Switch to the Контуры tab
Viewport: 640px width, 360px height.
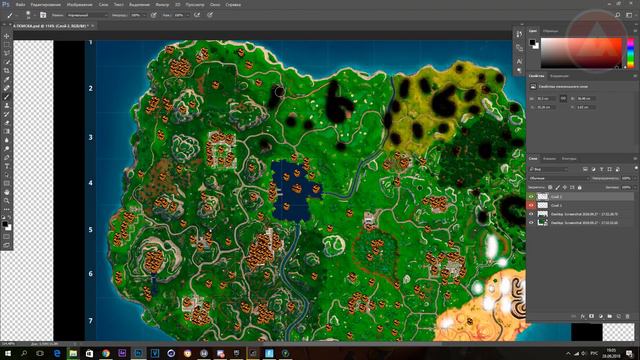point(569,158)
